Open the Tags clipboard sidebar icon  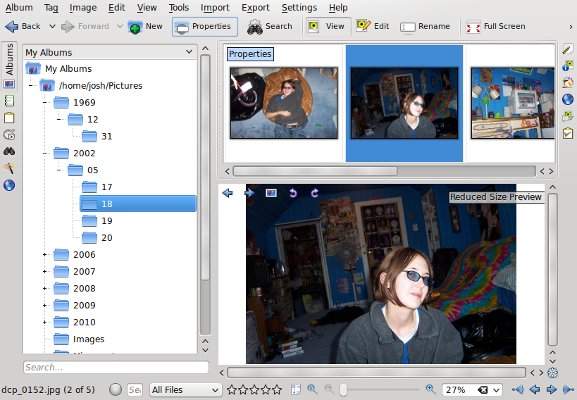click(9, 118)
